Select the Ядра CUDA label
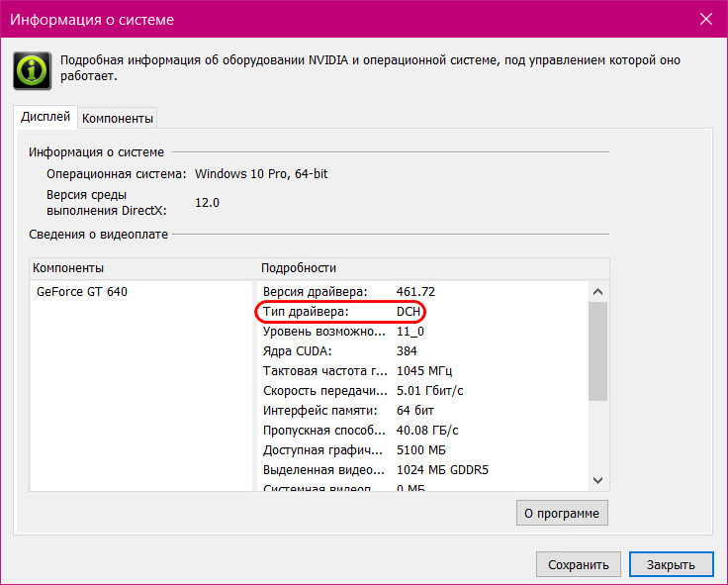Screen dimensions: 728x585 coord(297,351)
